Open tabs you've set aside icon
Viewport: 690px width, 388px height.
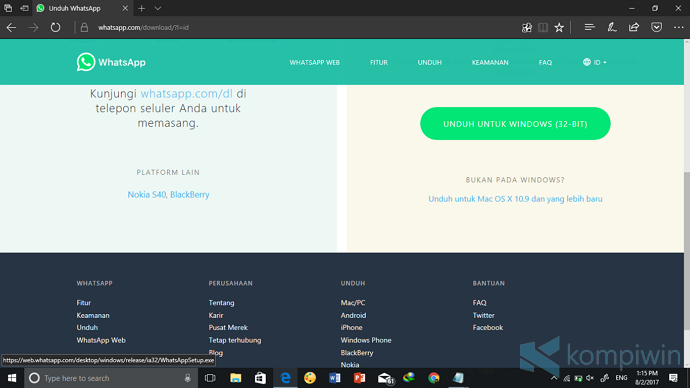pos(8,8)
